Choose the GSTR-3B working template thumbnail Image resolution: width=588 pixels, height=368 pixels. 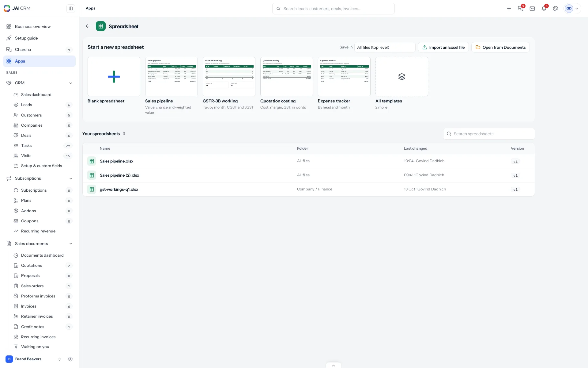pos(229,77)
